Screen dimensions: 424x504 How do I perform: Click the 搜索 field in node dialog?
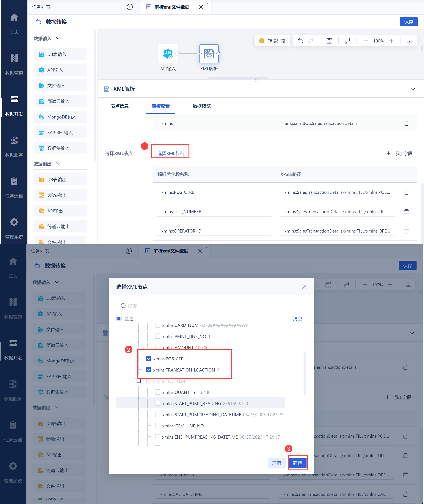(211, 306)
